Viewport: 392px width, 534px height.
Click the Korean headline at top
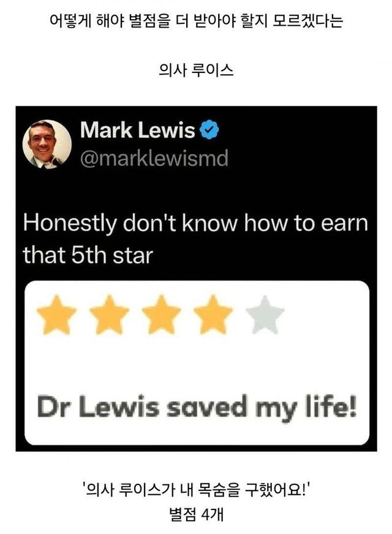196,21
